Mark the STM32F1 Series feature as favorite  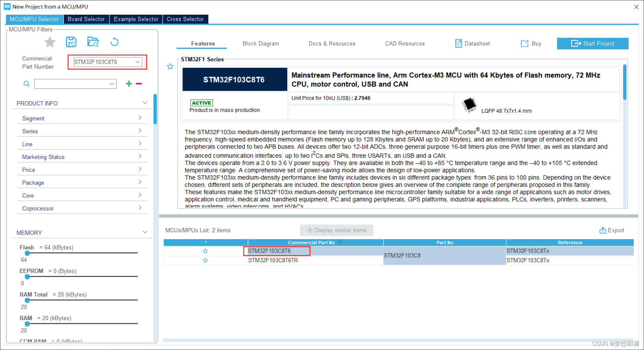click(x=170, y=67)
